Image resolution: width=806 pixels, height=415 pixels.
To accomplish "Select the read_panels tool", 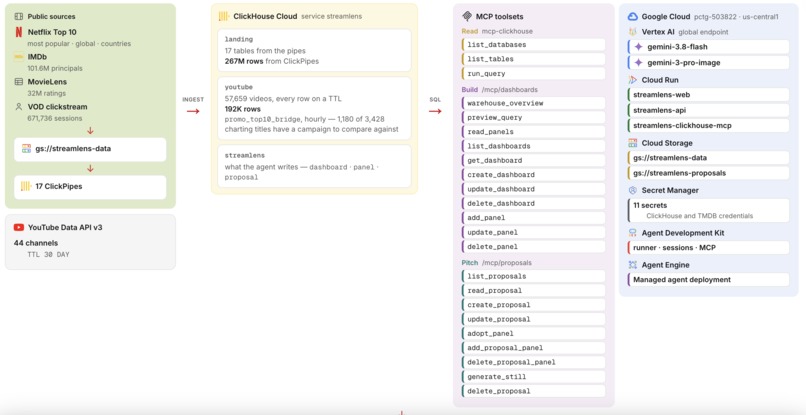I will coord(534,132).
